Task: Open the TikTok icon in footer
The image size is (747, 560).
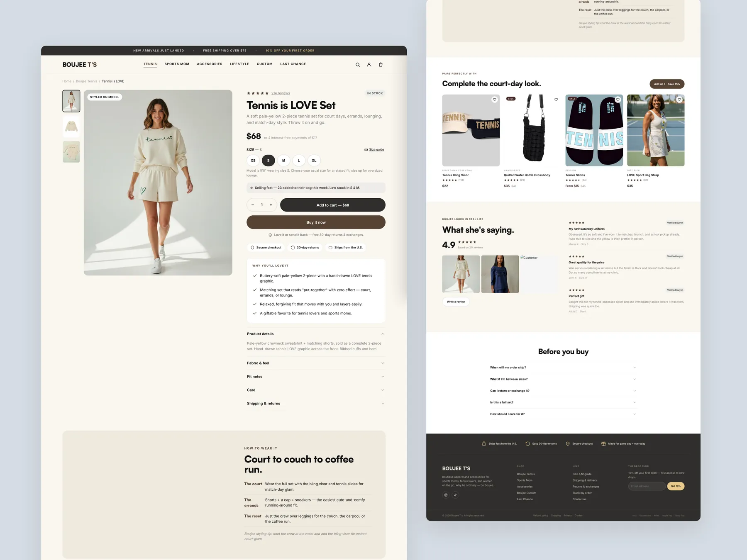Action: [x=455, y=495]
